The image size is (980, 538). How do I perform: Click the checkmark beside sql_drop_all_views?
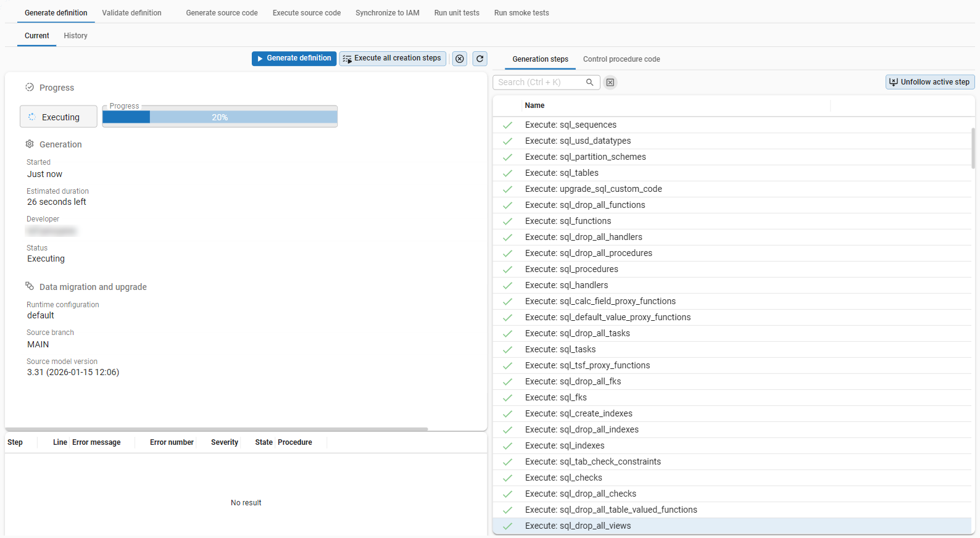click(508, 526)
